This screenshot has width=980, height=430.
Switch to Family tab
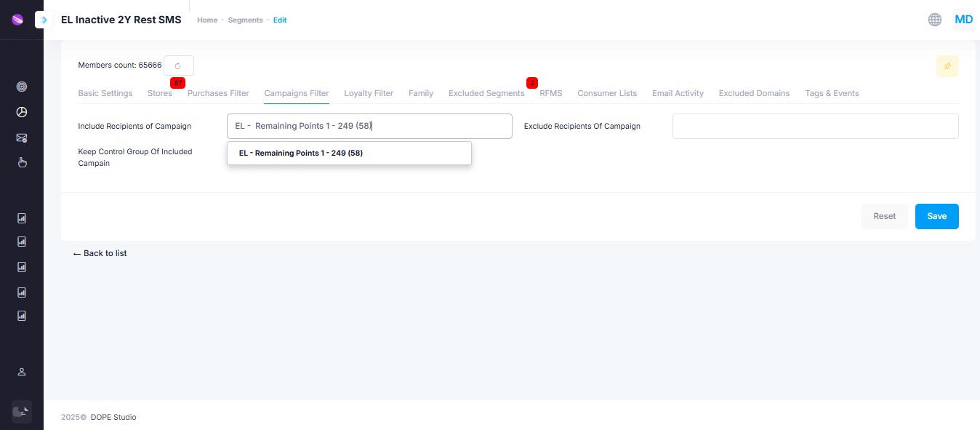[x=421, y=93]
